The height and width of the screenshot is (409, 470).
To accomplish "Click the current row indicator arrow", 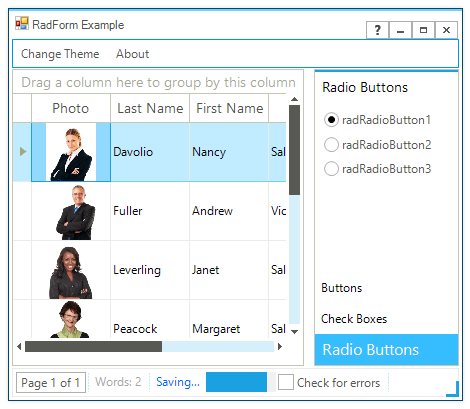I will pos(23,152).
